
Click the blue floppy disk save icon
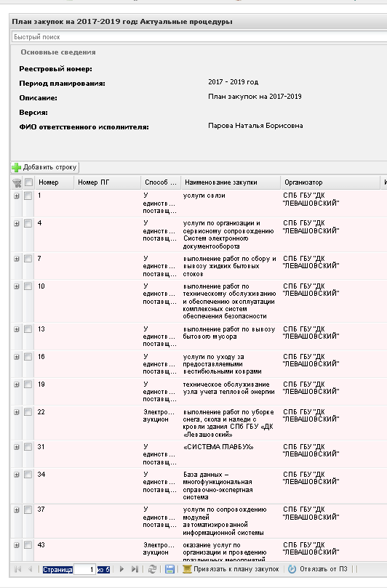coord(169,569)
